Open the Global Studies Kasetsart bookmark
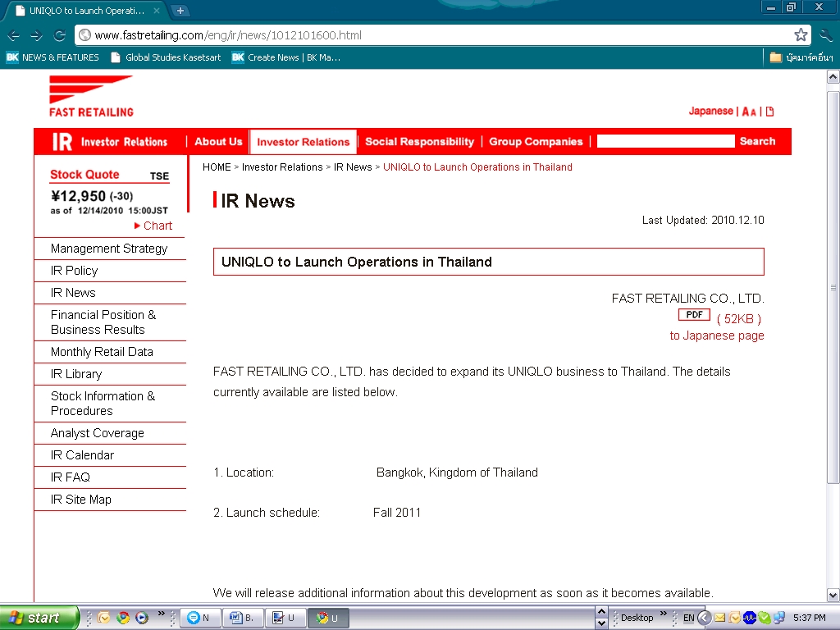 tap(167, 57)
